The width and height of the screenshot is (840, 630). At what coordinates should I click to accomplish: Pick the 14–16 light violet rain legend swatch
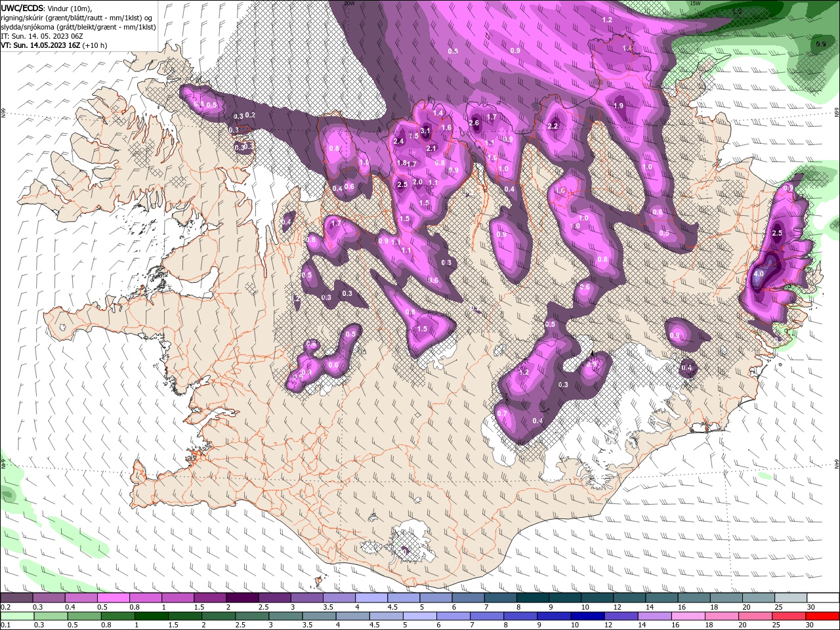point(655,616)
